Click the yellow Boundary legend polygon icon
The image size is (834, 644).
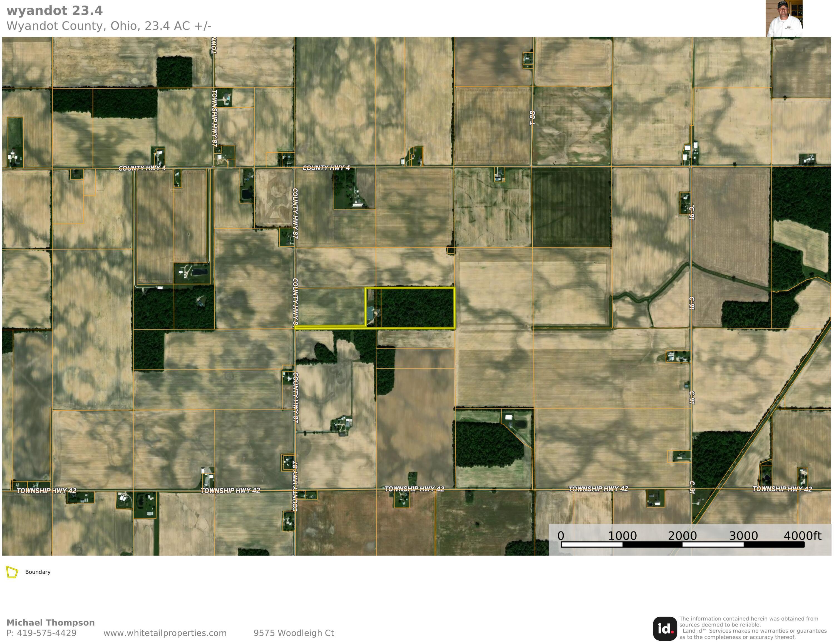click(12, 572)
